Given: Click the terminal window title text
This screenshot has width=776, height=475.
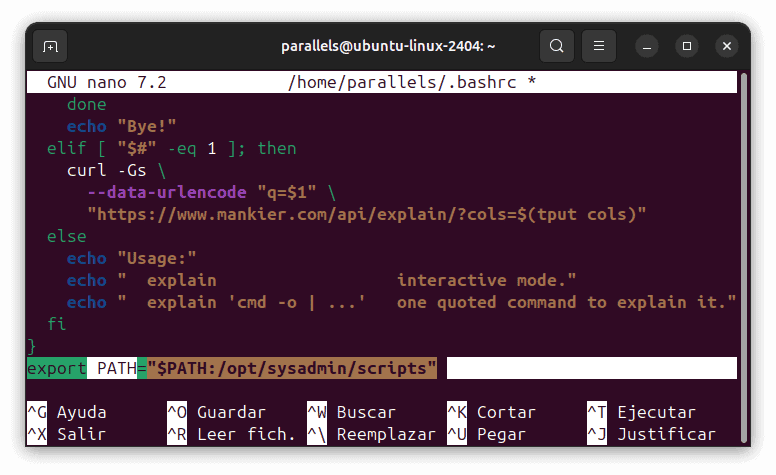Looking at the screenshot, I should click(x=388, y=46).
